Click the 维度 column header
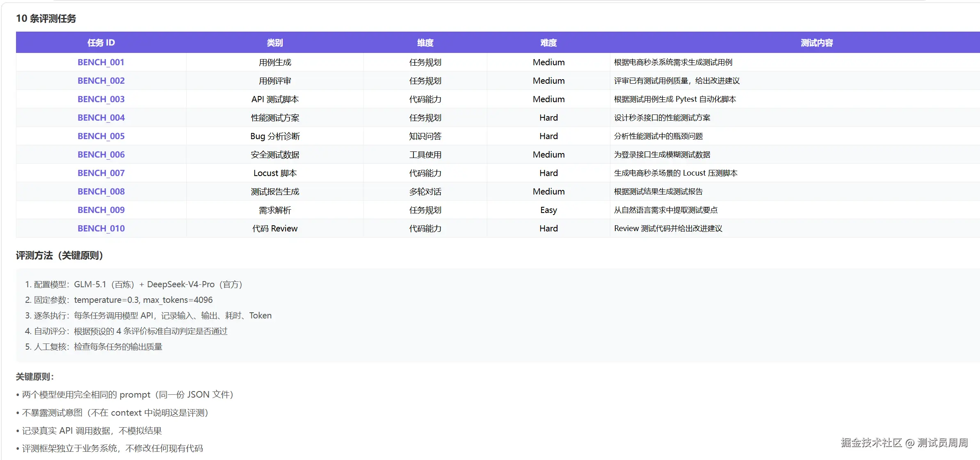The image size is (980, 460). tap(425, 43)
